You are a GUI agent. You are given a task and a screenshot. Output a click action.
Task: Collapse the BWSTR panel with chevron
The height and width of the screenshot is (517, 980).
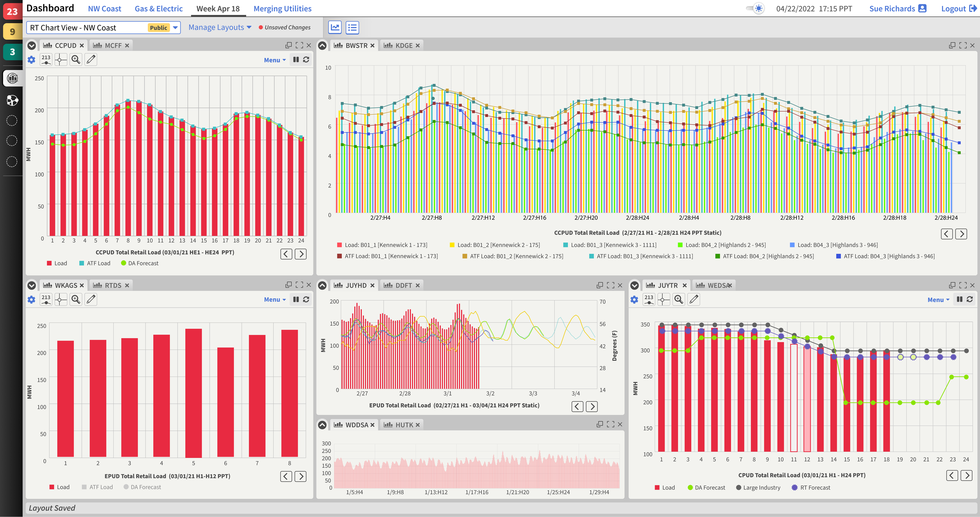[322, 46]
